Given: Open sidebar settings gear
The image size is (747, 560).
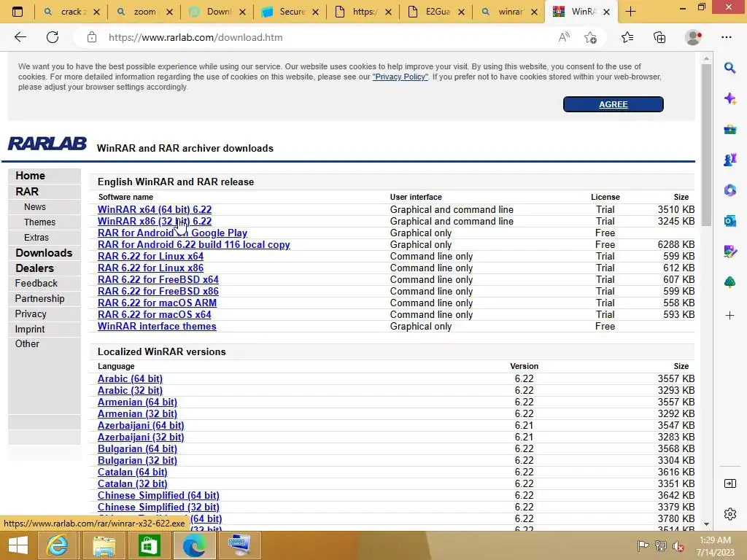Looking at the screenshot, I should pyautogui.click(x=729, y=514).
